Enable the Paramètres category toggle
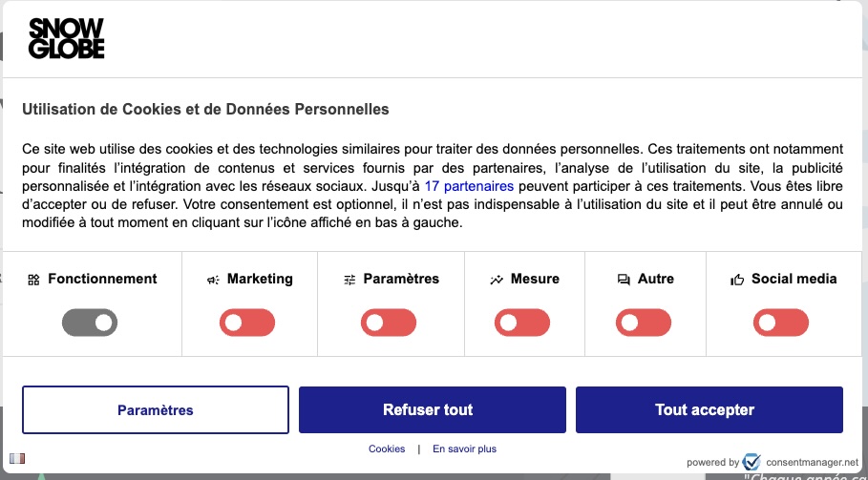Viewport: 868px width, 480px height. tap(389, 323)
